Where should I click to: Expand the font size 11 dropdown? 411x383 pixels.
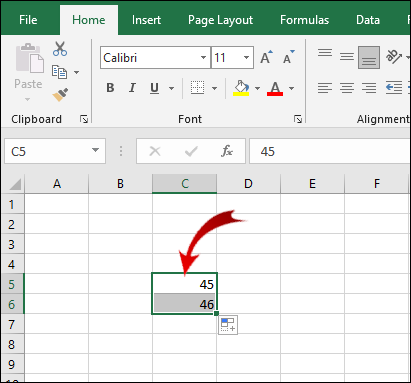point(246,57)
